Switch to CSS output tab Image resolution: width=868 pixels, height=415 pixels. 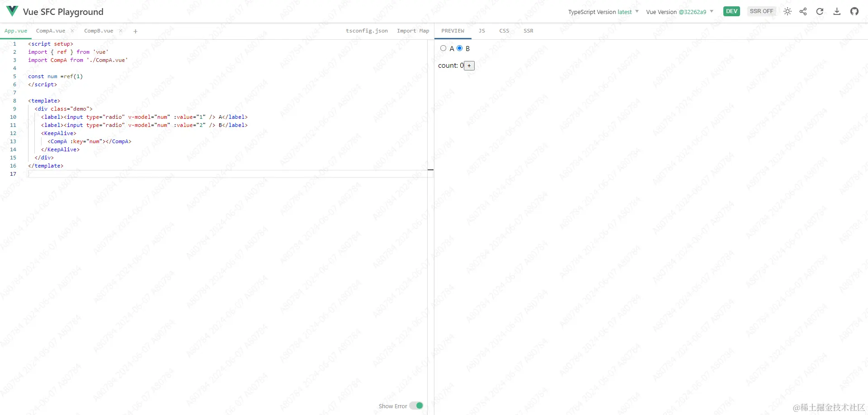[504, 31]
